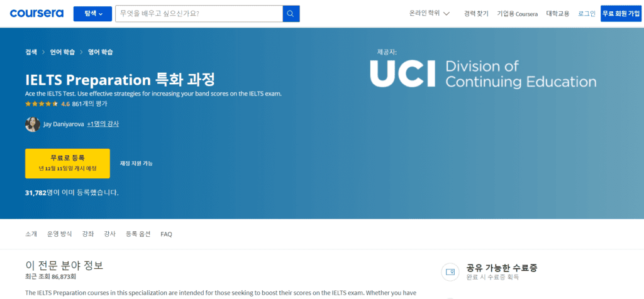Open the Coursera home logo
This screenshot has width=644, height=299.
tap(36, 14)
